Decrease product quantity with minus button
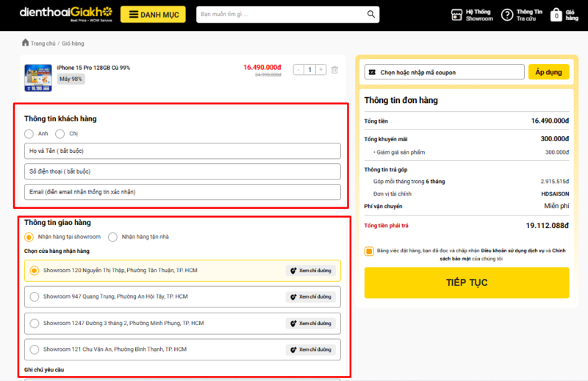 299,70
